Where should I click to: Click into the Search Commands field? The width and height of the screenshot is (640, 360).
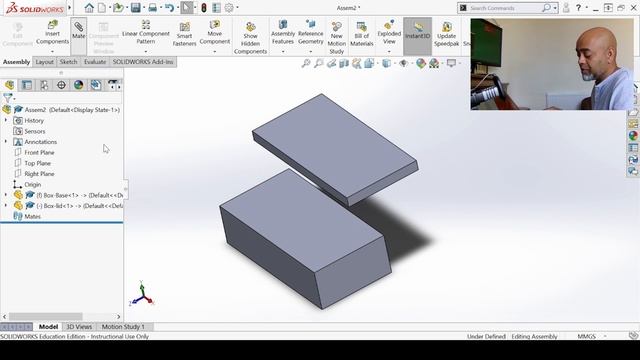504,8
